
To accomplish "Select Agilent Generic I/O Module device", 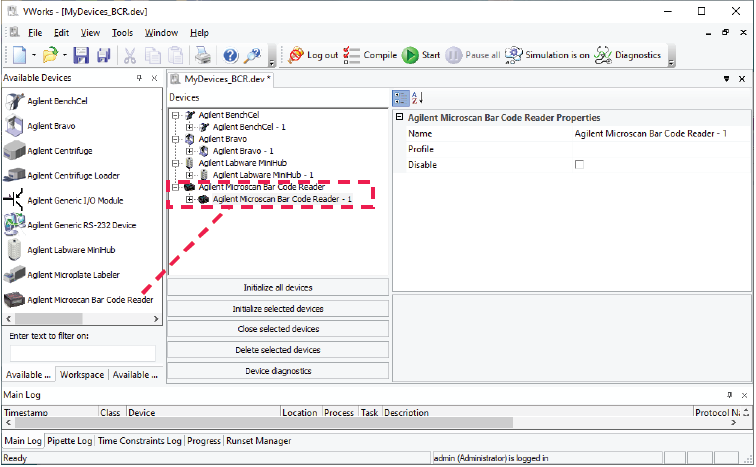I will click(75, 200).
